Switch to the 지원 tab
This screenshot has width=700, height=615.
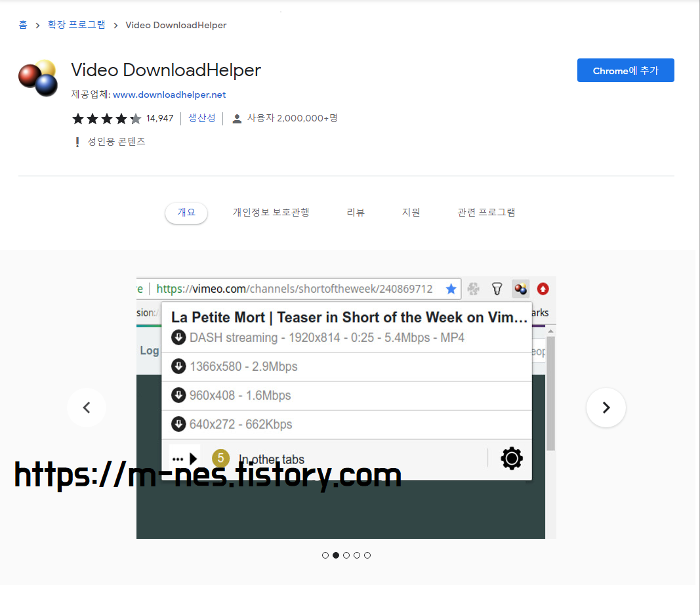tap(411, 213)
